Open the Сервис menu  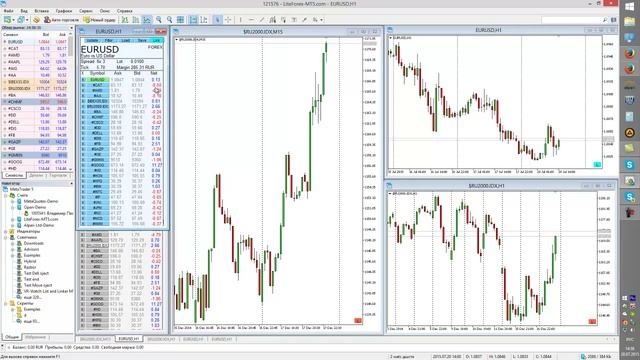coord(86,11)
